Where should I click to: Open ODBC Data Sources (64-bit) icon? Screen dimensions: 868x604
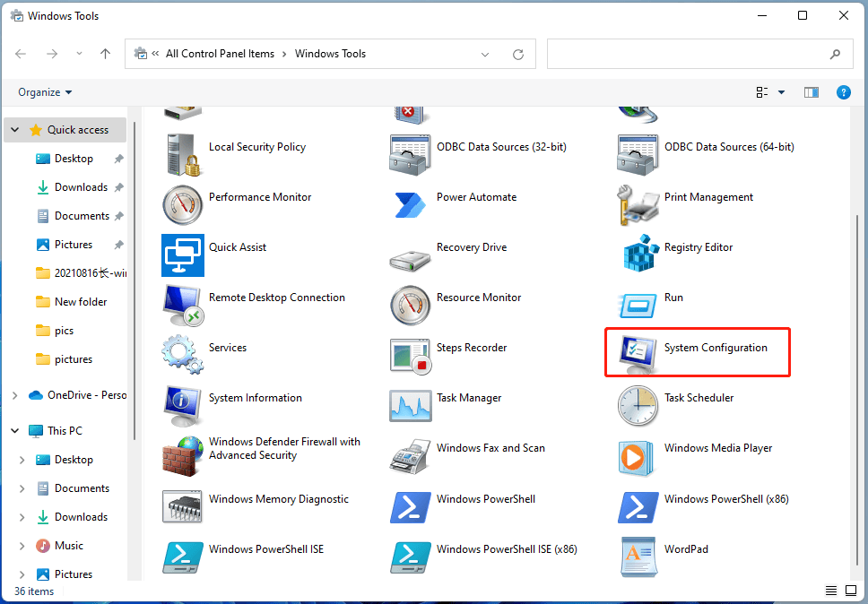point(638,155)
